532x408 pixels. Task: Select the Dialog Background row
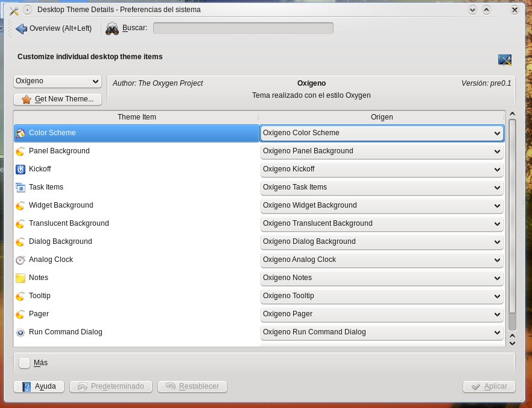[x=136, y=241]
